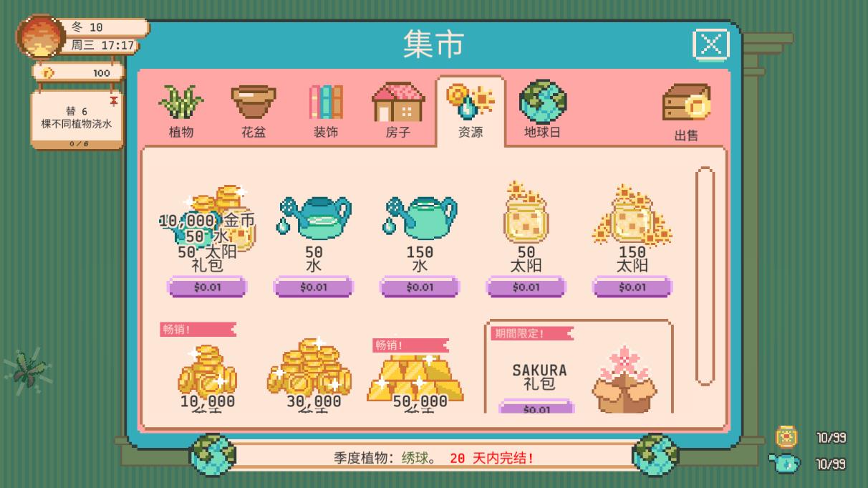Open the 地球日 Earth Day tab
This screenshot has height=488, width=868.
pyautogui.click(x=542, y=111)
